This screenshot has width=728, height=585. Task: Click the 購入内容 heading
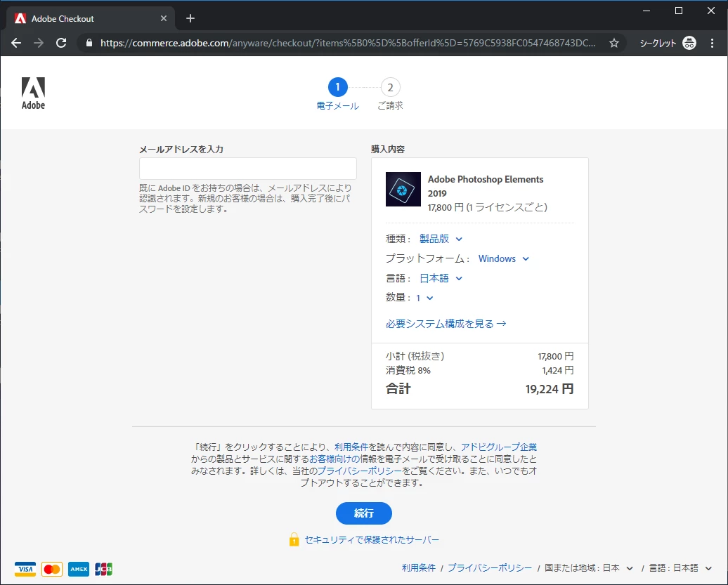(388, 150)
